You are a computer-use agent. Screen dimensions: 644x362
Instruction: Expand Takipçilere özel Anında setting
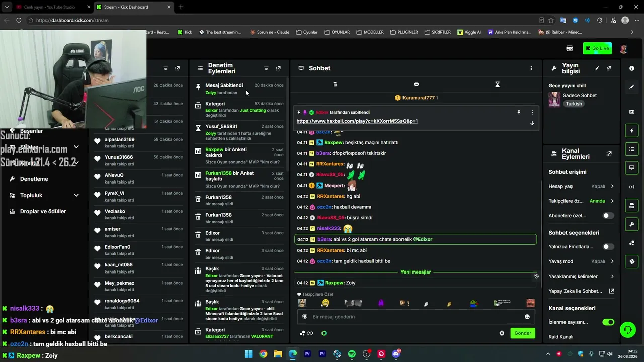582,201
